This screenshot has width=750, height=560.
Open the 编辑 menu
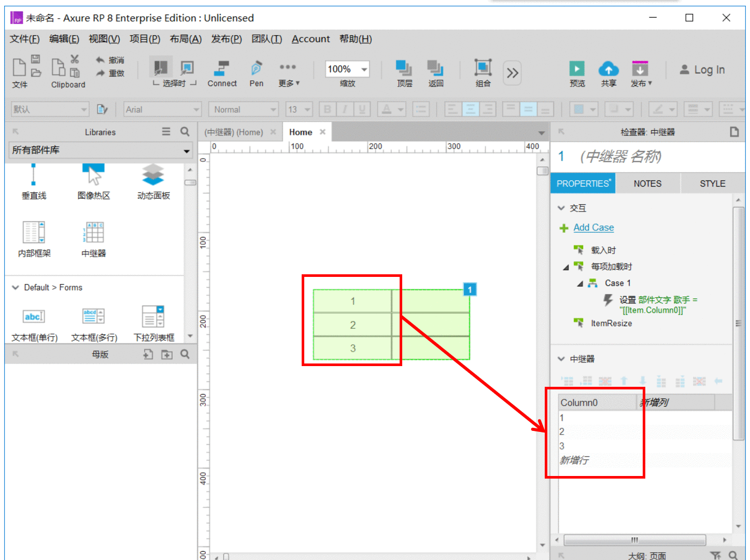(64, 39)
